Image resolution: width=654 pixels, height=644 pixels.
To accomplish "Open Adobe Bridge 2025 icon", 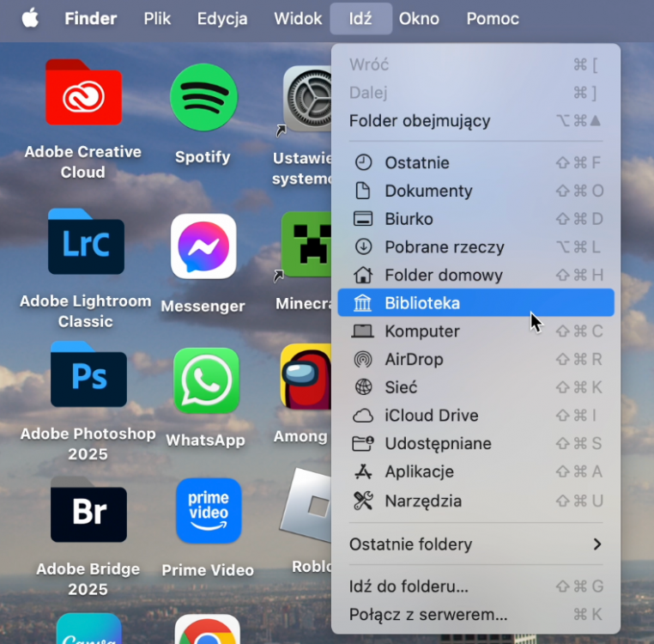I will [88, 511].
